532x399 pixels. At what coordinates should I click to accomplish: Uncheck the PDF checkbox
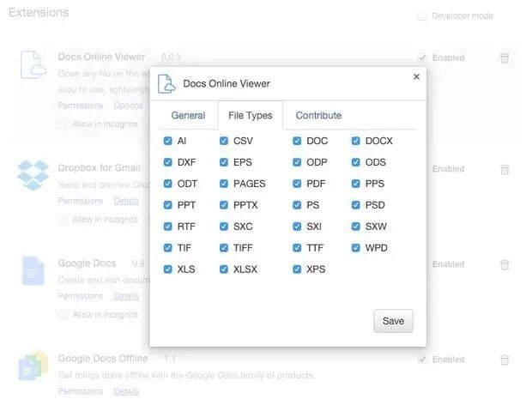297,184
